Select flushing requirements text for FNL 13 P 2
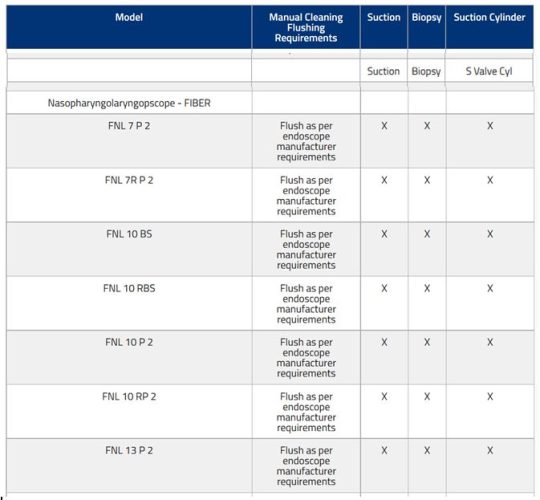540x500 pixels. click(306, 466)
